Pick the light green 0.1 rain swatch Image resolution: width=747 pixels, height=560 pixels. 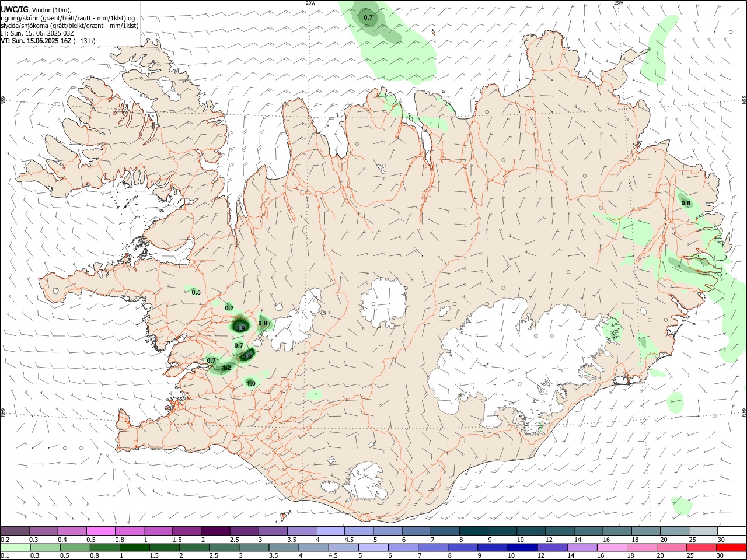point(15,548)
